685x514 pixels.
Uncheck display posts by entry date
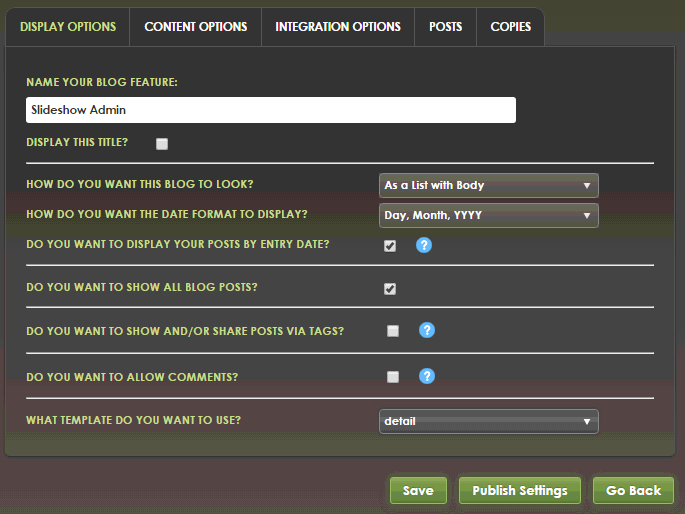pos(390,245)
